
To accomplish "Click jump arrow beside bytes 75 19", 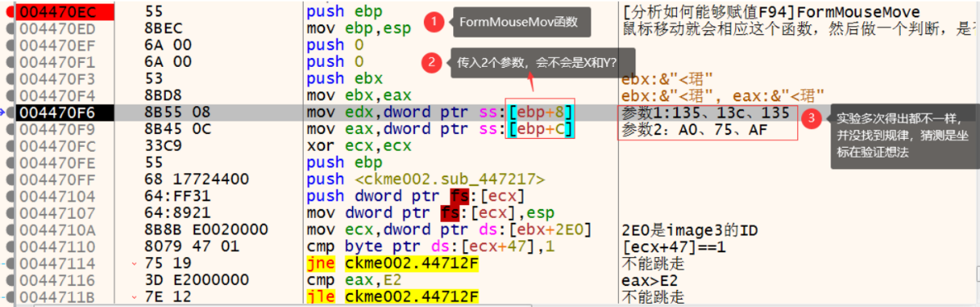I will click(134, 263).
